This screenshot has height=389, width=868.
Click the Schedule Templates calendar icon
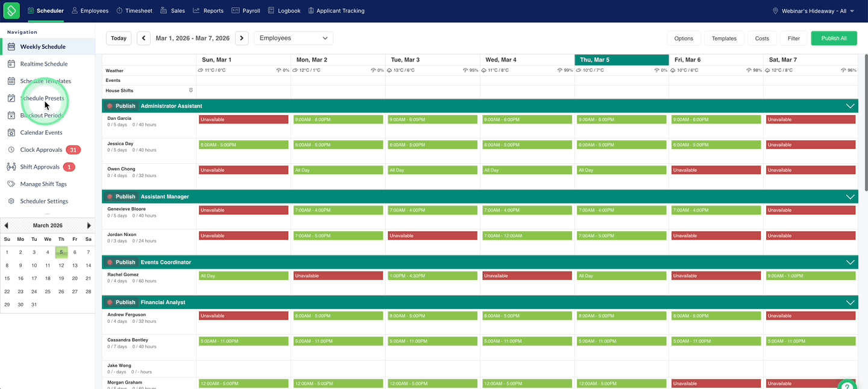click(x=11, y=81)
